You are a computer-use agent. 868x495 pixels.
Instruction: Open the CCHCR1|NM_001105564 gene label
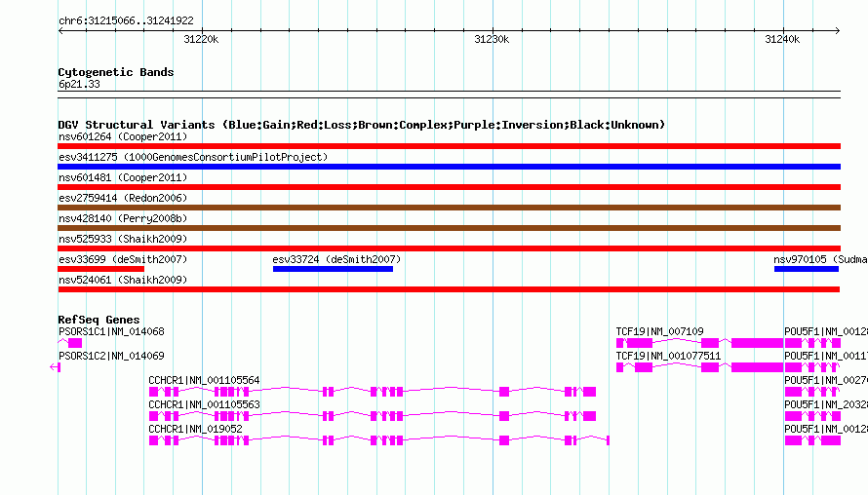coord(204,381)
